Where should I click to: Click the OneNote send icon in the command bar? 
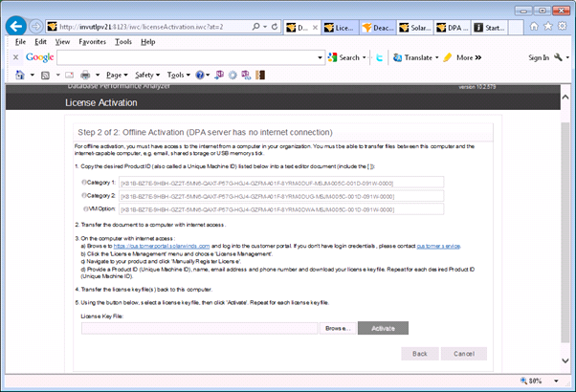(219, 75)
